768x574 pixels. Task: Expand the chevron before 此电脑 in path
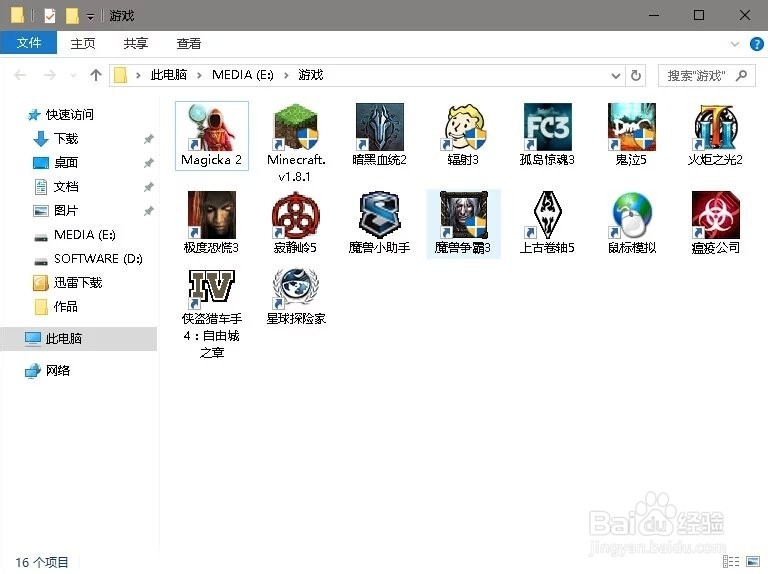[138, 75]
